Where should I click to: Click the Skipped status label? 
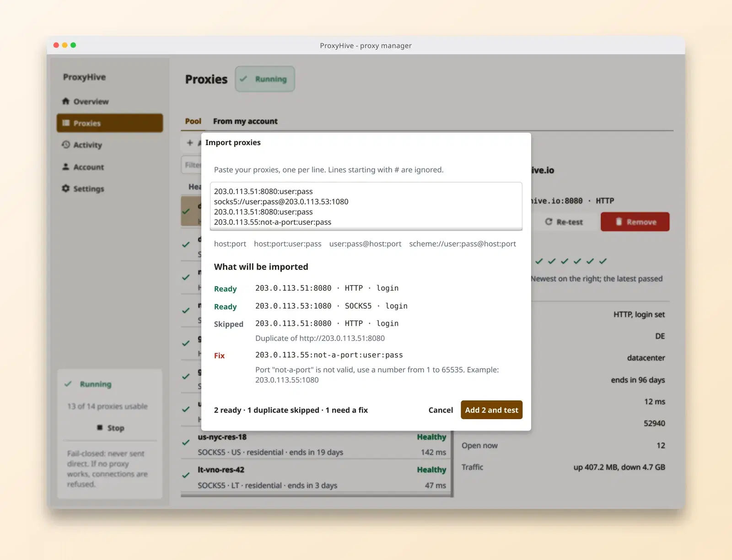point(229,324)
